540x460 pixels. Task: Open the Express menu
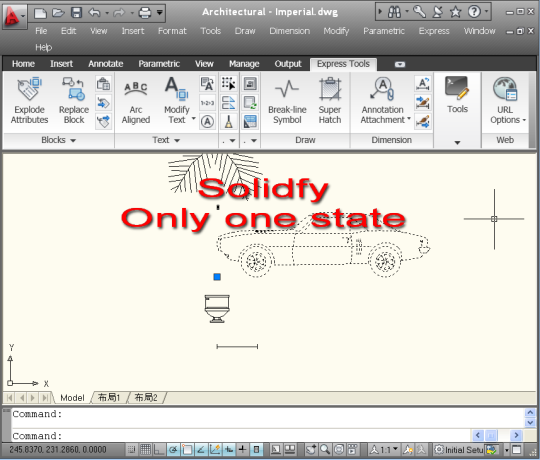pyautogui.click(x=434, y=31)
